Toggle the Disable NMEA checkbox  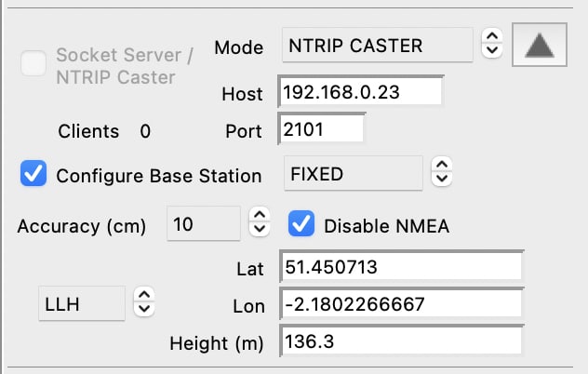coord(301,223)
